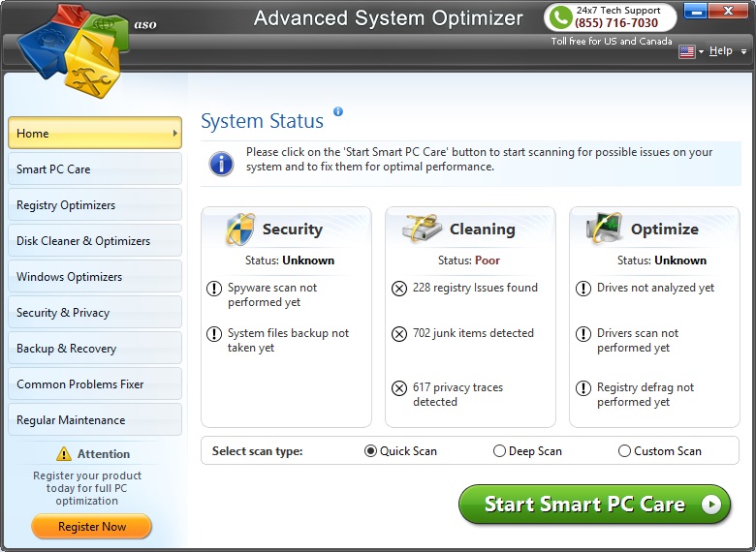756x552 pixels.
Task: Click the US flag language icon
Action: (686, 51)
